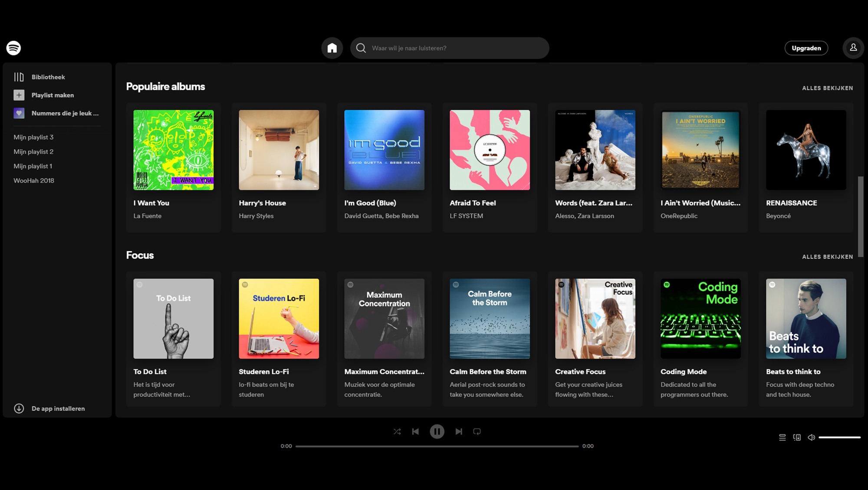Open I Want You album cover
The width and height of the screenshot is (868, 490).
[173, 150]
